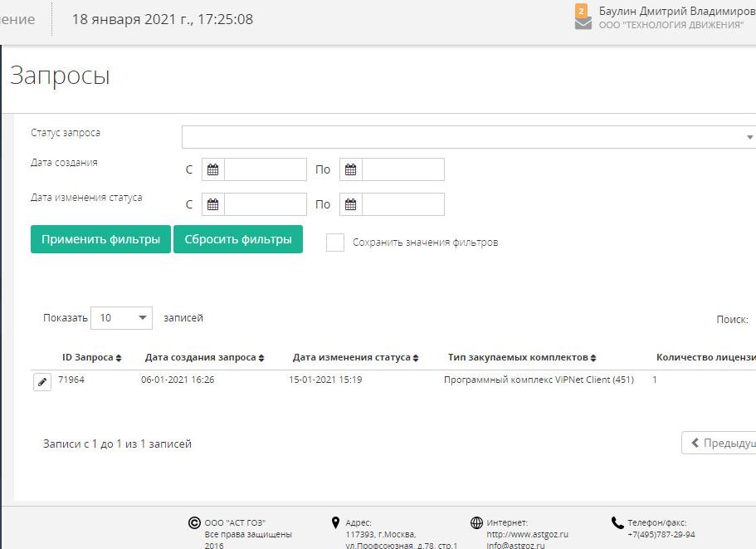The height and width of the screenshot is (549, 756).
Task: Sort by Дата изменения статуса column arrows
Action: point(416,358)
